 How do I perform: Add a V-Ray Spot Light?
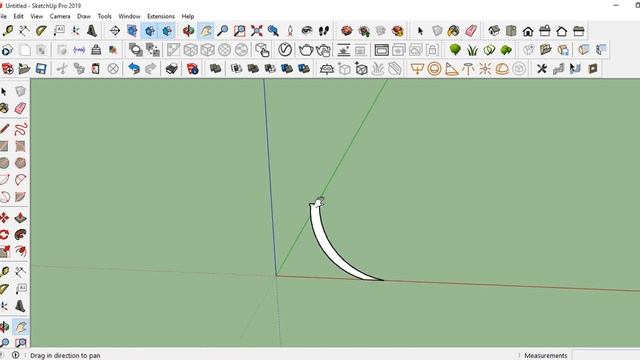[451, 69]
